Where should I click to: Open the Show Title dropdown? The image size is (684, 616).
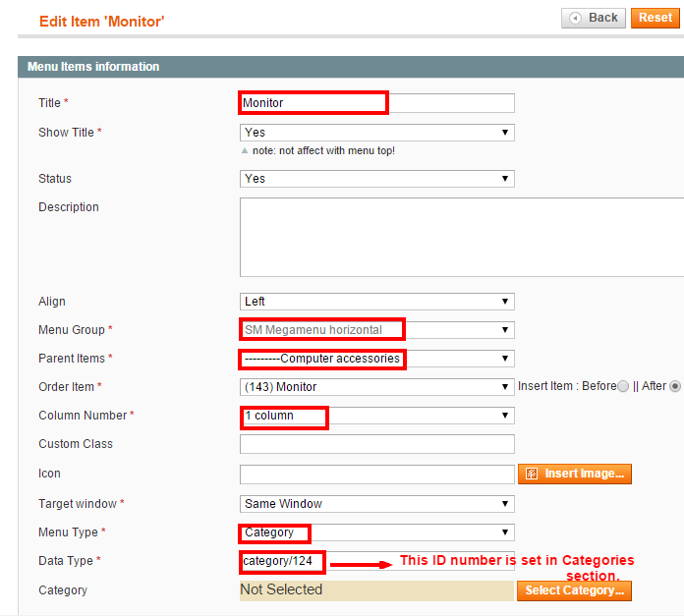click(x=377, y=133)
